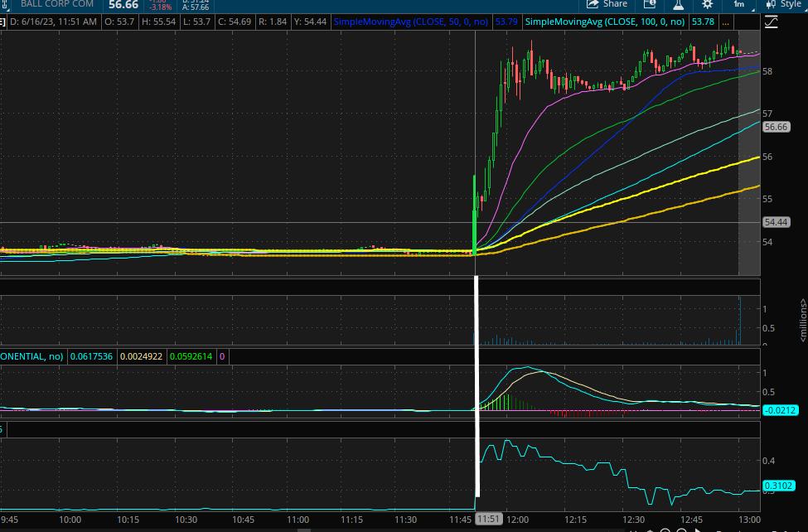
Task: Click the 56.66 price axis label
Action: tap(776, 127)
